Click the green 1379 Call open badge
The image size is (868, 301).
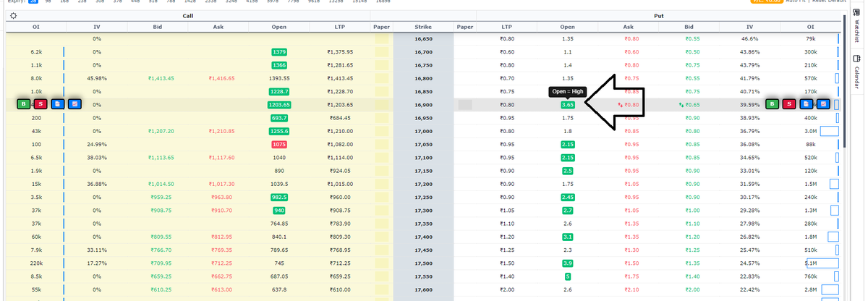tap(279, 52)
